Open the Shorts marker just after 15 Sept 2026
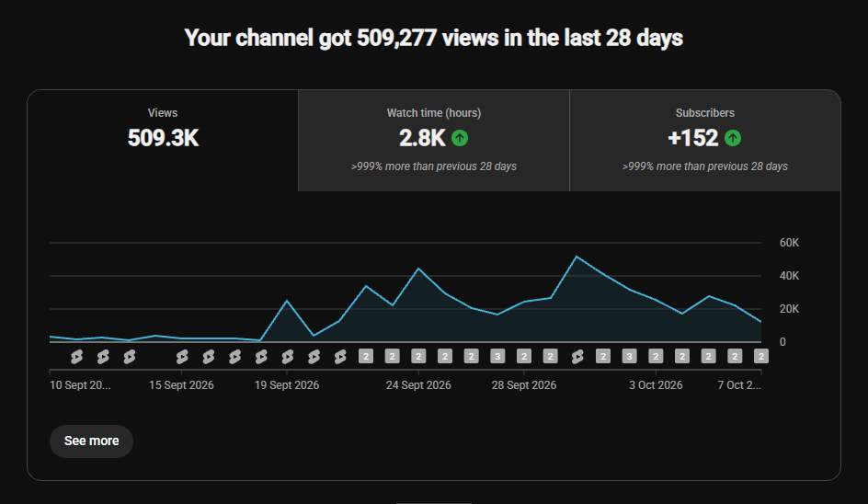Screen dimensions: 868x504 [208, 357]
